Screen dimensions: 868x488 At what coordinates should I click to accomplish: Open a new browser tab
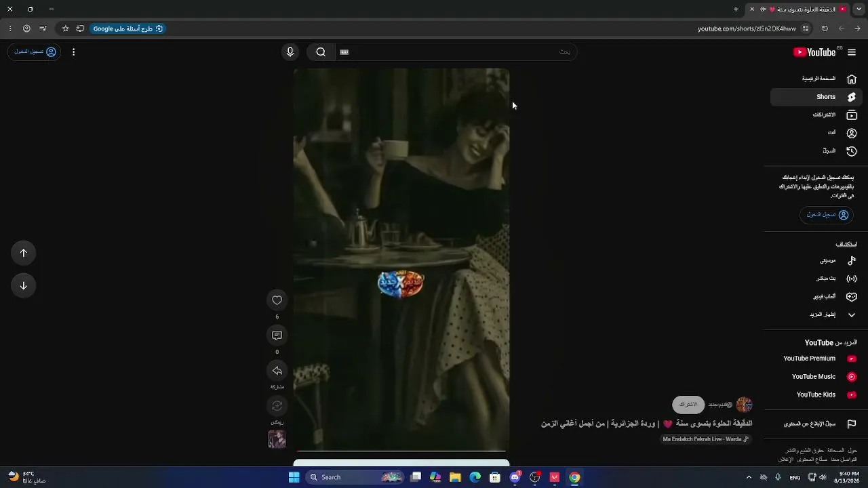736,9
